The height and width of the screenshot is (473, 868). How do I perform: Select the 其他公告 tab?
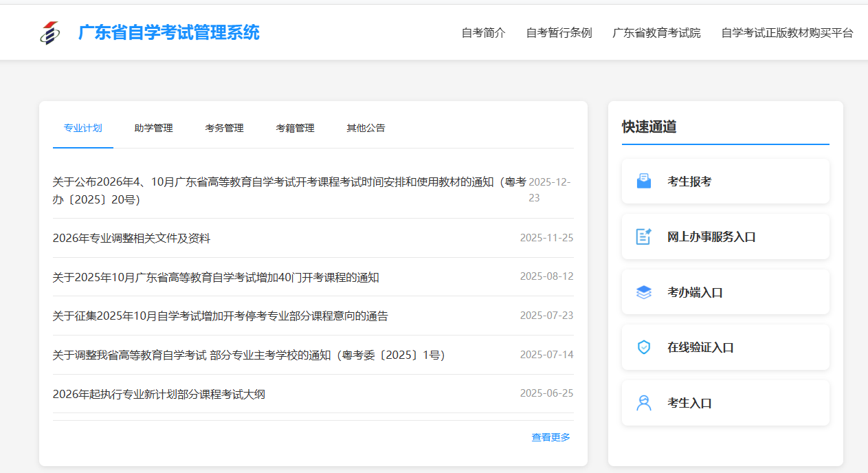[x=366, y=128]
